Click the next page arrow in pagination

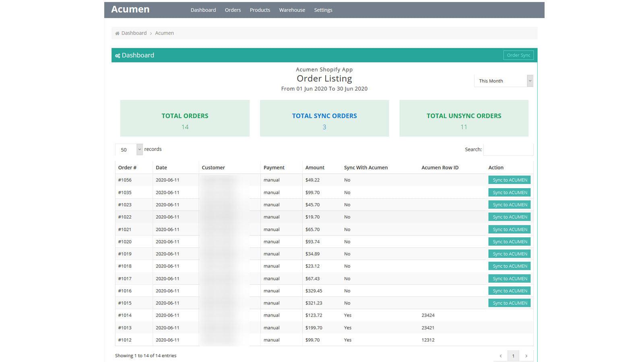[526, 356]
